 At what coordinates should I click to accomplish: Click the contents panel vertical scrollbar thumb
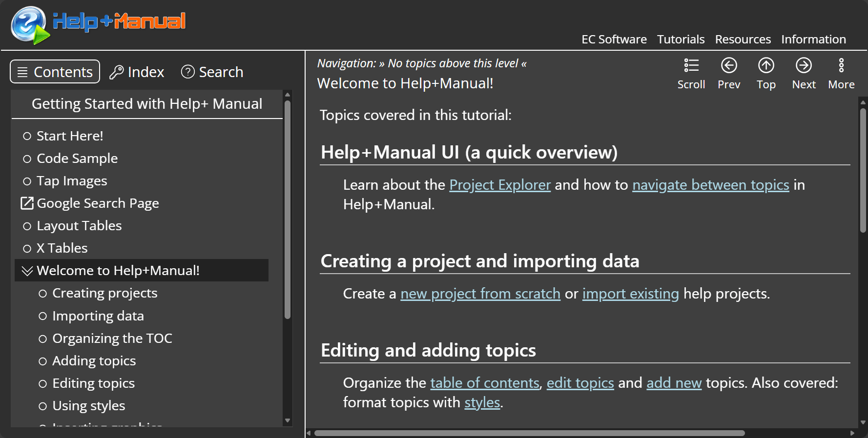288,210
